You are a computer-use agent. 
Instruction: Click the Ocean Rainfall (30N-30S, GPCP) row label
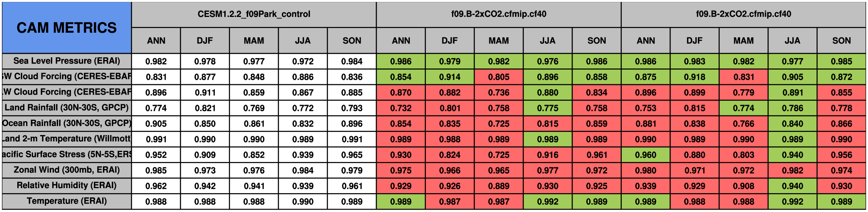point(66,124)
